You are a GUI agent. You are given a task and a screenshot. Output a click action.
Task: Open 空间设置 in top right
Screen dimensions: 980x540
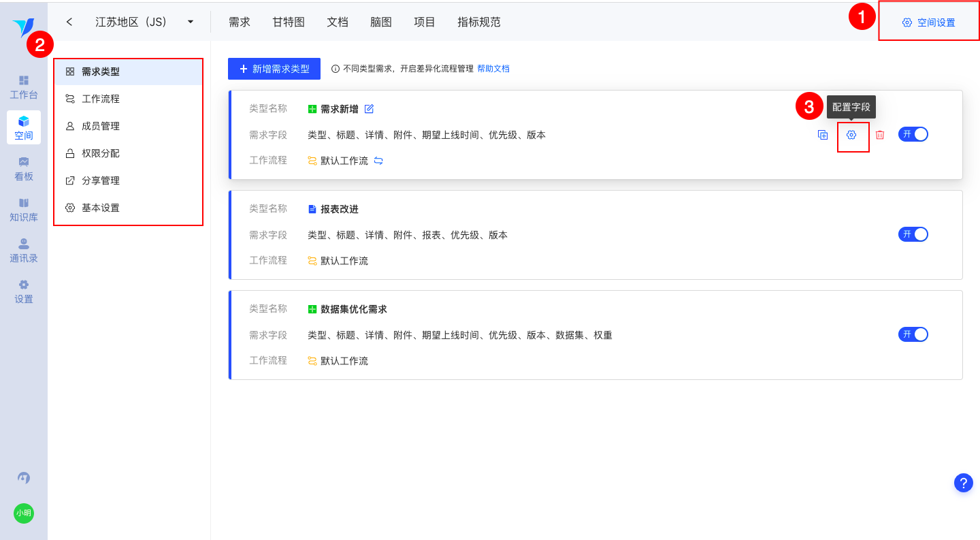point(929,22)
